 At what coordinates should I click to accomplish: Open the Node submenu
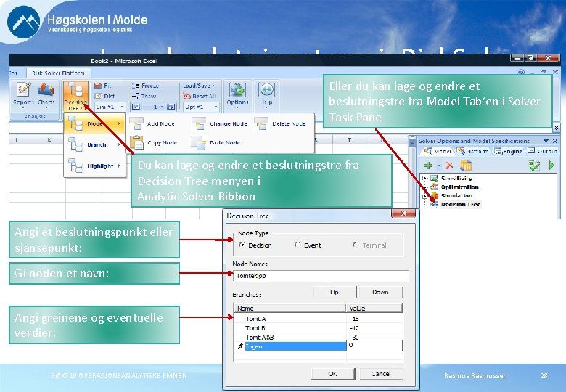(94, 124)
